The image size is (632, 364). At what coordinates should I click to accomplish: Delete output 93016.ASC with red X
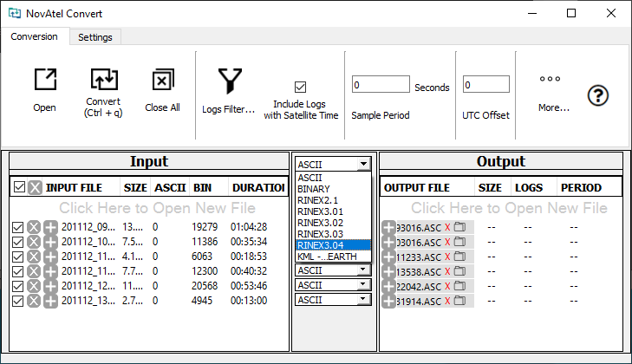tap(447, 227)
